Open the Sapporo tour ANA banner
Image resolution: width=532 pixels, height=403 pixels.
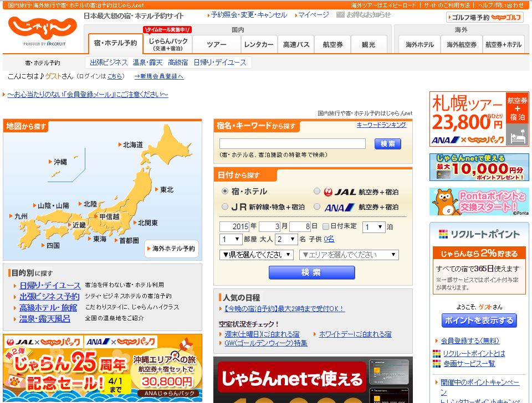tap(479, 119)
